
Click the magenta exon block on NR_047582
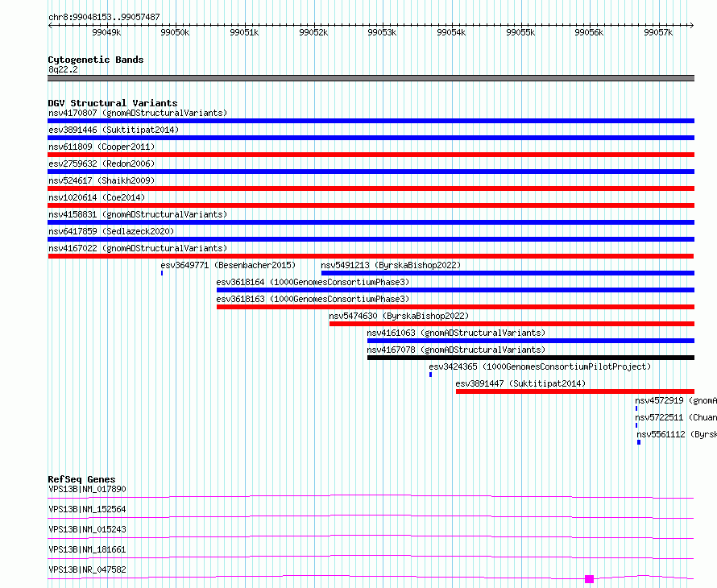tap(590, 579)
